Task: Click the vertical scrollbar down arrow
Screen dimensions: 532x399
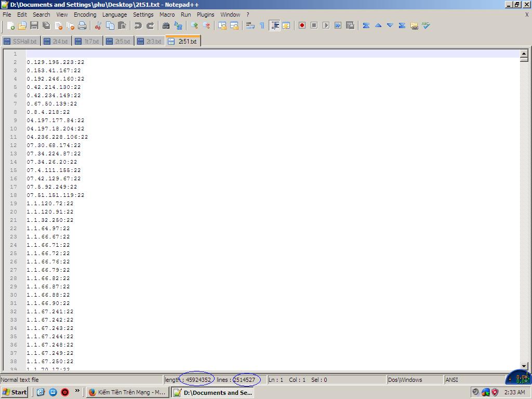Action: click(x=524, y=366)
